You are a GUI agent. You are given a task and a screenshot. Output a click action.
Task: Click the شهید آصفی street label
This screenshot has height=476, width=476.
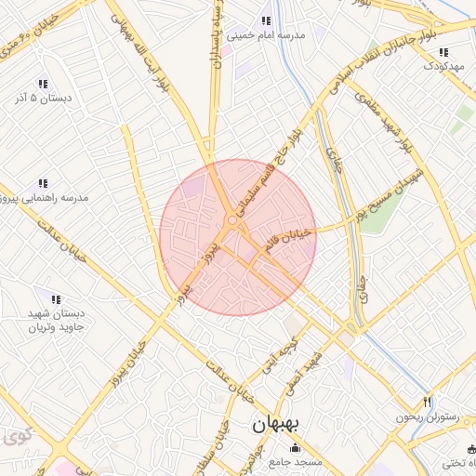click(x=304, y=374)
